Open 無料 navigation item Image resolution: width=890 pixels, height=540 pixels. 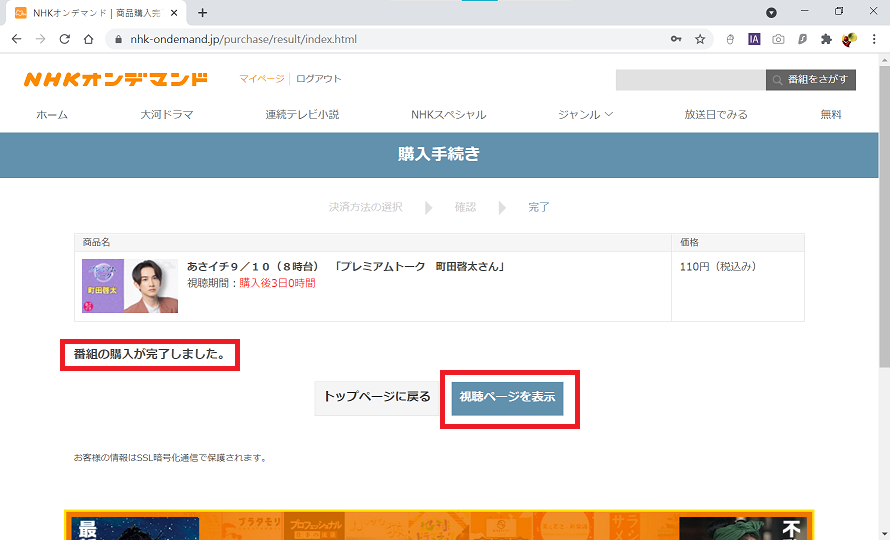pos(830,114)
